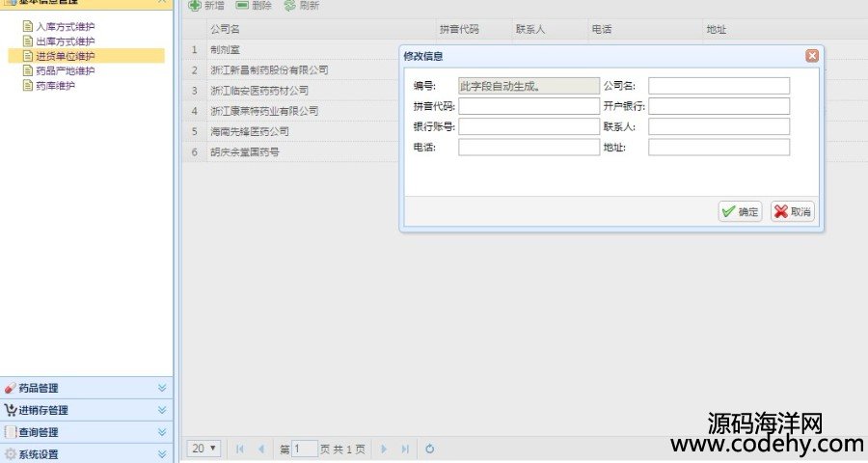Select 药品产地维护 in the sidebar tree
Screen dimensions: 868x463
[66, 70]
